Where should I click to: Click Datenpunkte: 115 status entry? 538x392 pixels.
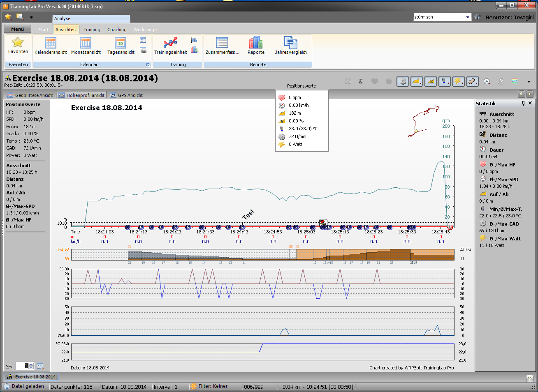[x=72, y=387]
